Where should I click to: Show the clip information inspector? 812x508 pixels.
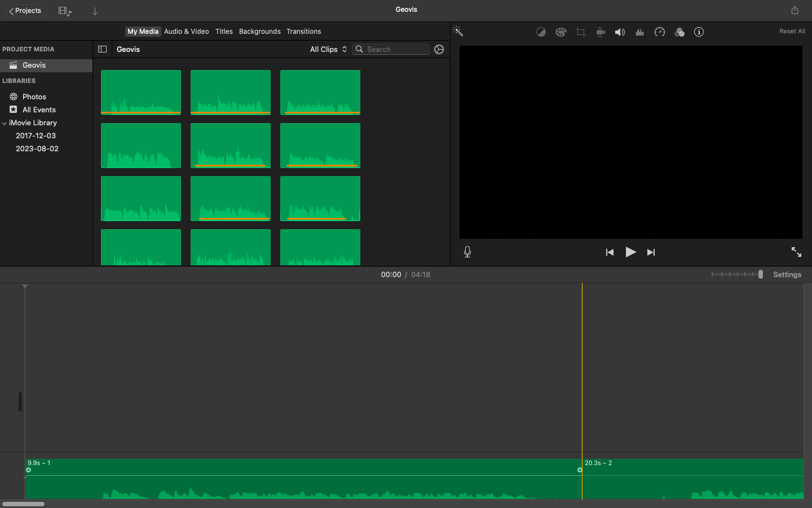[x=699, y=32]
